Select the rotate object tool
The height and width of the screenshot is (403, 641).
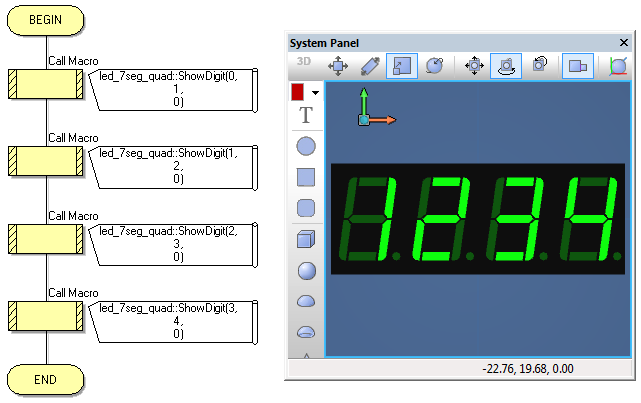[370, 66]
